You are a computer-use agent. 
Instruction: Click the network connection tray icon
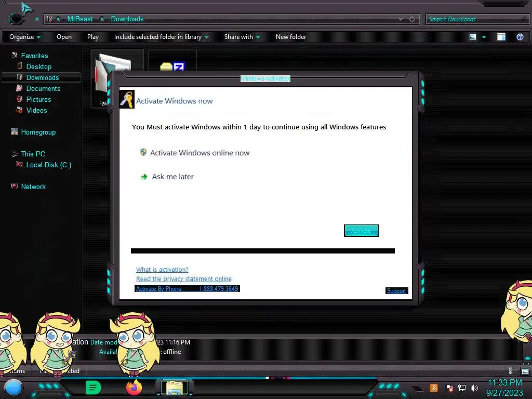462,388
